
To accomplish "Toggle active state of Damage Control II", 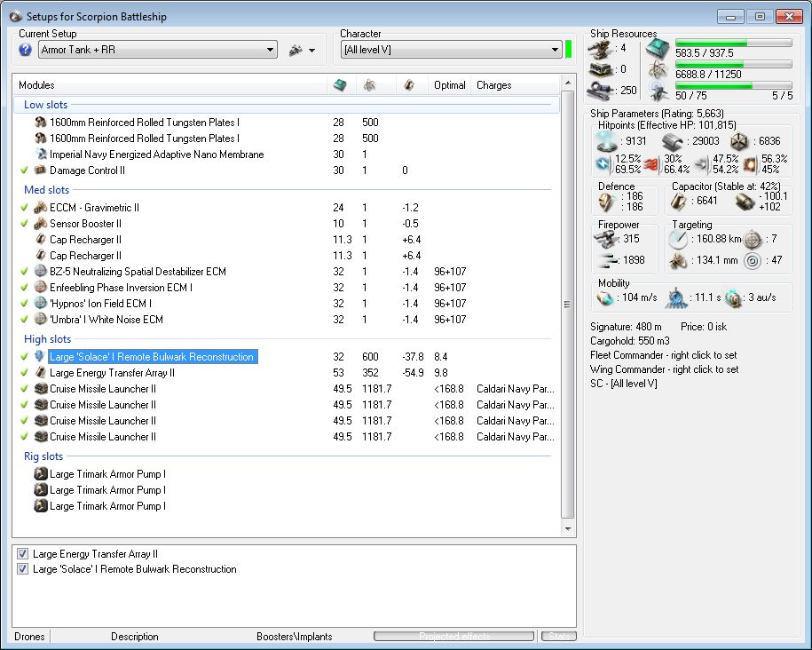I will [x=24, y=170].
